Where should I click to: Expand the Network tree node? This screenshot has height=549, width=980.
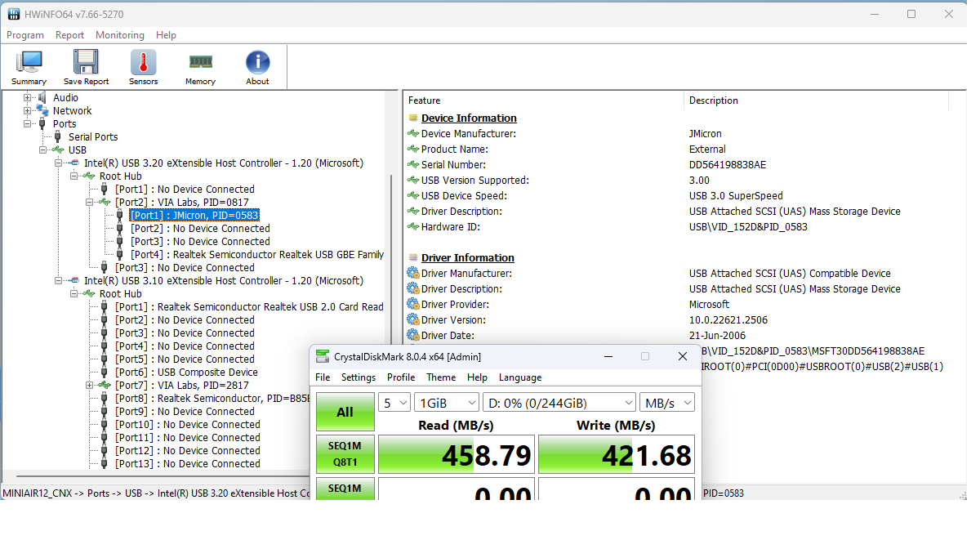pos(27,111)
